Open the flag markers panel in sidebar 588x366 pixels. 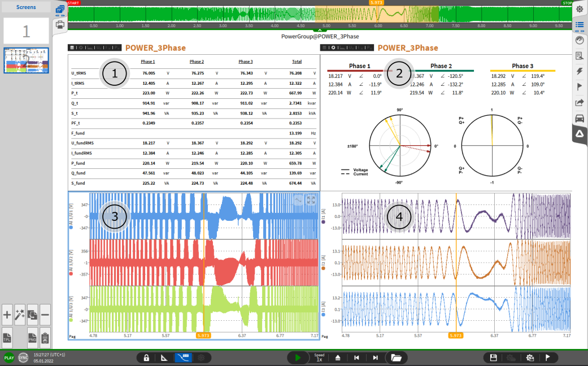[580, 86]
